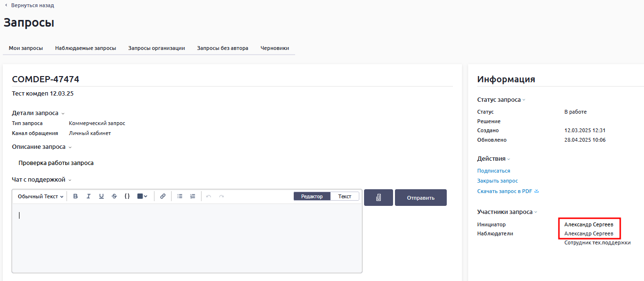Collapse the Участники запроса section
Viewport: 644px width, 281px height.
[x=508, y=212]
